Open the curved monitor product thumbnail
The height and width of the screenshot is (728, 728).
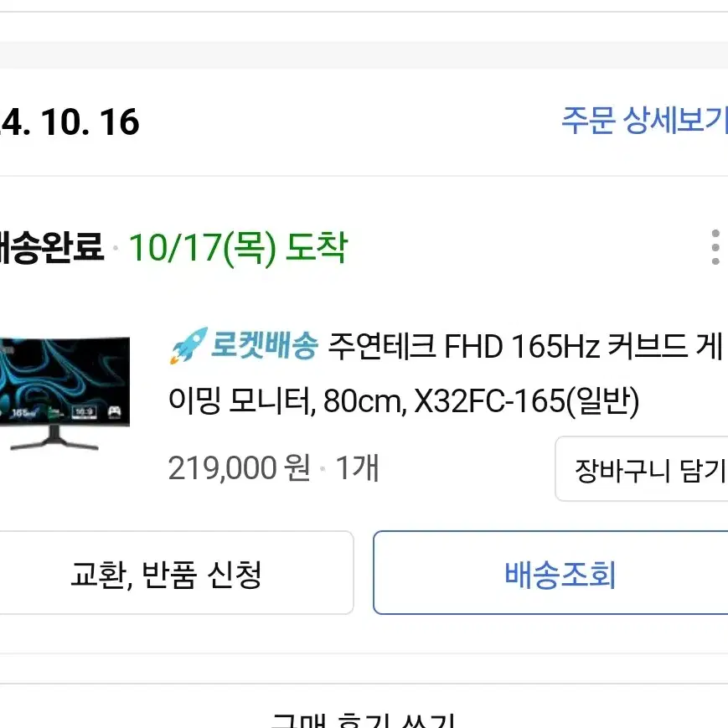65,393
